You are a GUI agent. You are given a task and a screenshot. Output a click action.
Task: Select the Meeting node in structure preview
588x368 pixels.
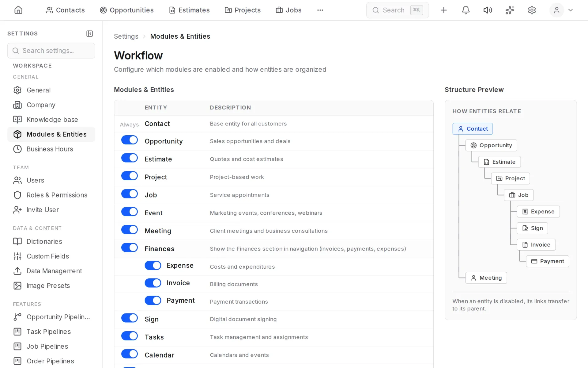486,278
